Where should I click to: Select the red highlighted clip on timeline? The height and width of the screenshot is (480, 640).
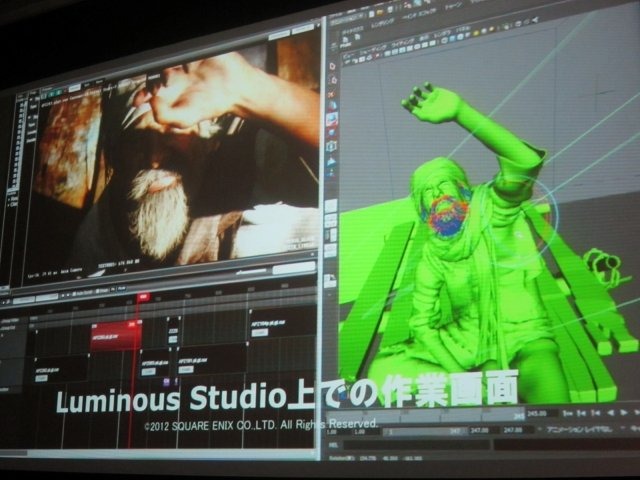click(x=116, y=336)
